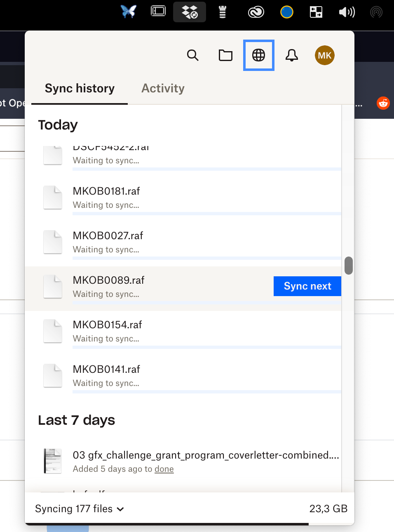The width and height of the screenshot is (394, 532).
Task: Click the volume icon in the menu bar
Action: (x=347, y=12)
